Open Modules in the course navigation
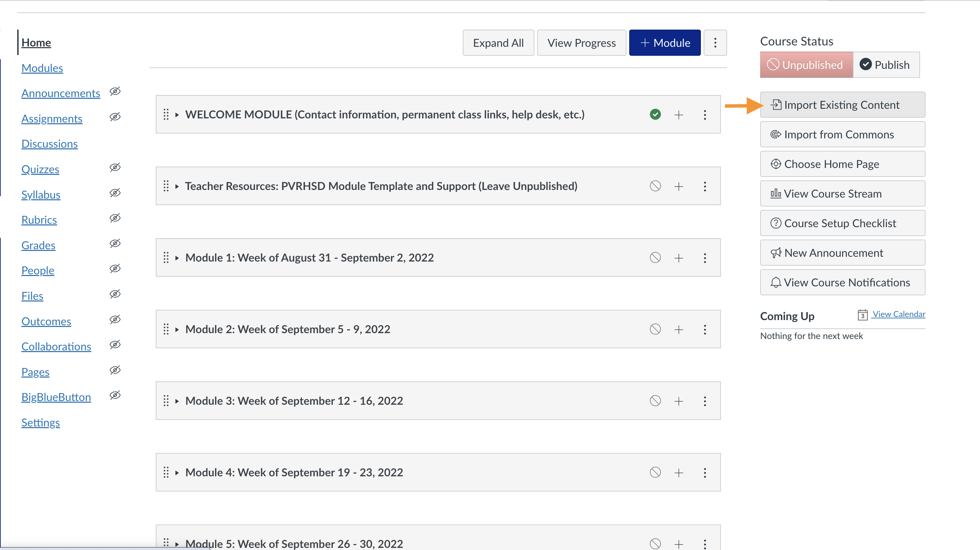The height and width of the screenshot is (550, 980). point(42,68)
